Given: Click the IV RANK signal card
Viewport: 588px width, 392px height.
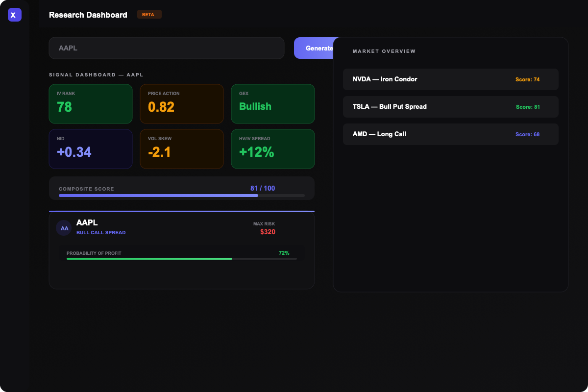Looking at the screenshot, I should [90, 104].
